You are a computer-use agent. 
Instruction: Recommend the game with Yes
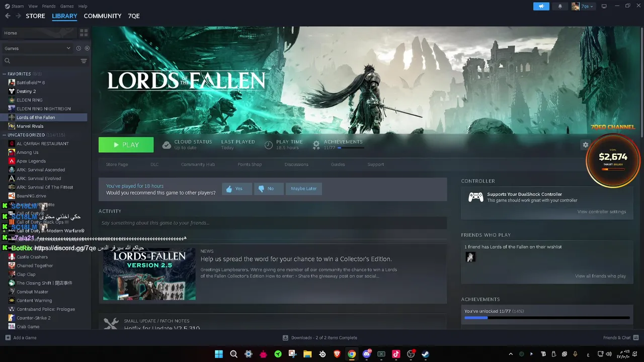[x=237, y=189]
